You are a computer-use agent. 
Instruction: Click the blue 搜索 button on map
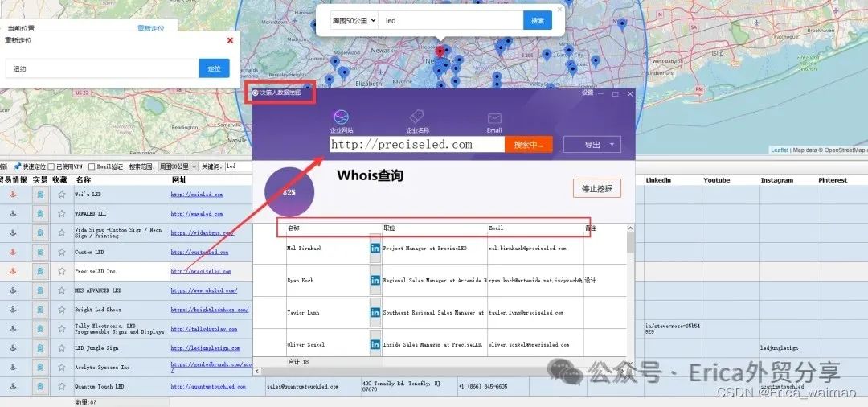point(538,20)
